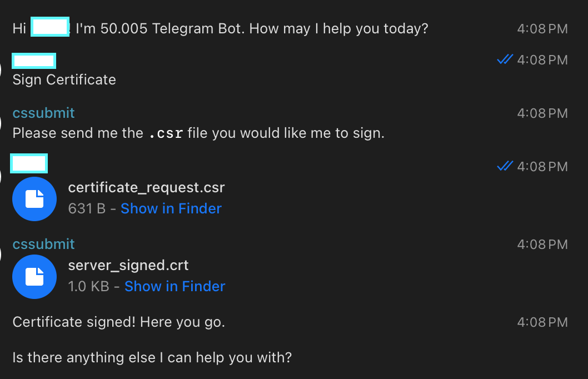Click the server_signed.crt file name
The height and width of the screenshot is (379, 588).
[128, 265]
